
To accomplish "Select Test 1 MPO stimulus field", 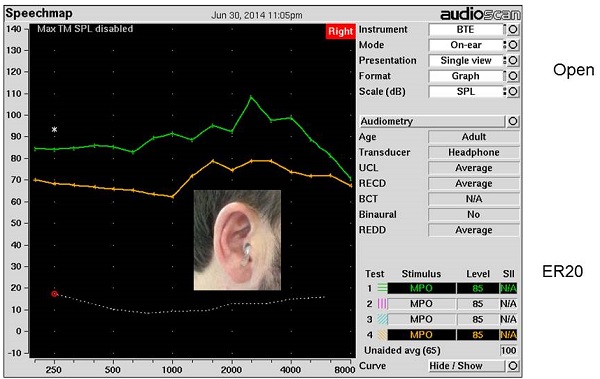I will click(421, 288).
